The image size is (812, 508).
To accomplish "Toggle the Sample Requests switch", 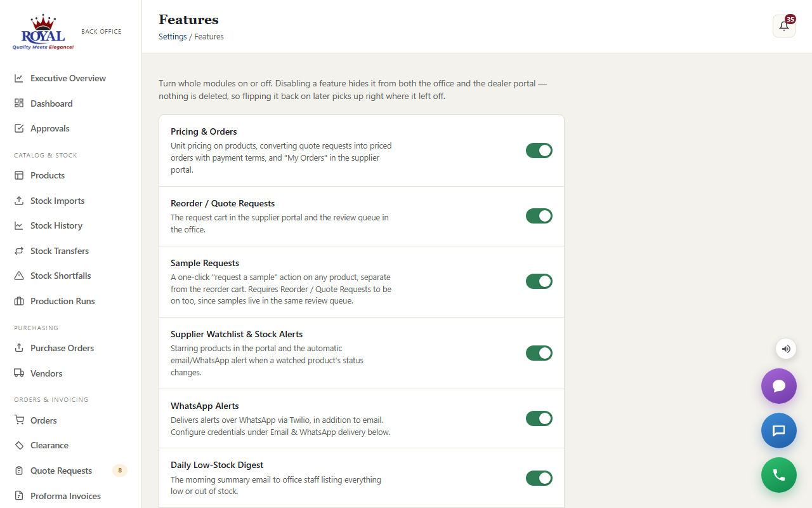I will pyautogui.click(x=539, y=281).
